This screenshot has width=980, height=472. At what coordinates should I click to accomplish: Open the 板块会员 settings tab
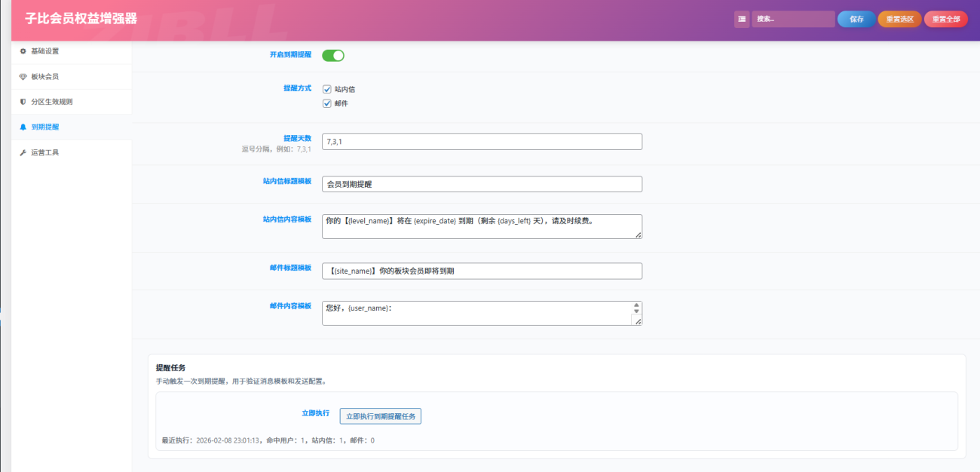pyautogui.click(x=44, y=77)
